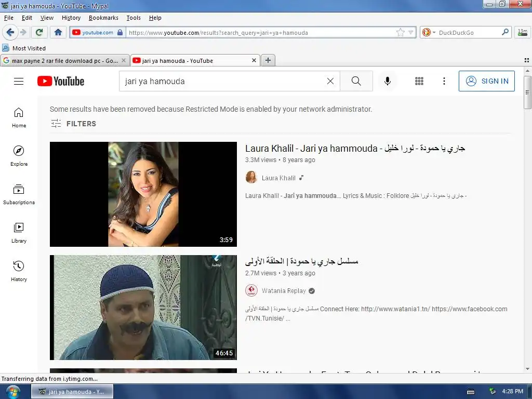Open the DuckDuckGo search engine selector
This screenshot has width=532, height=399.
coord(428,32)
